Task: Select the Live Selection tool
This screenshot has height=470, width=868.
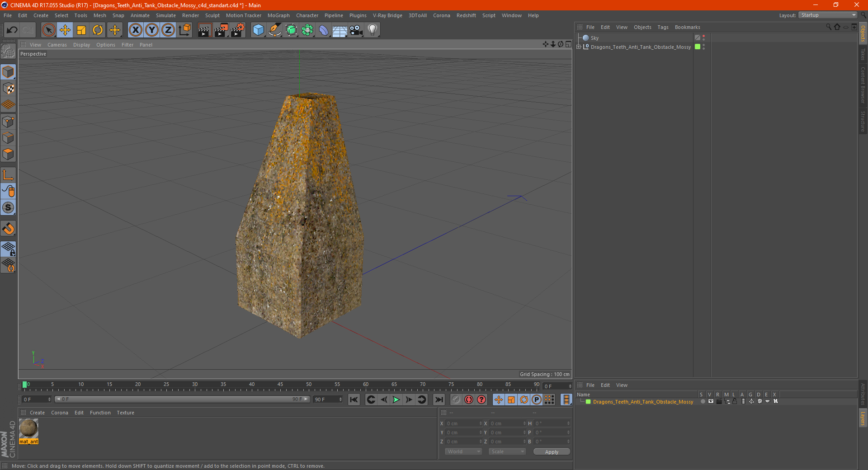Action: 48,30
